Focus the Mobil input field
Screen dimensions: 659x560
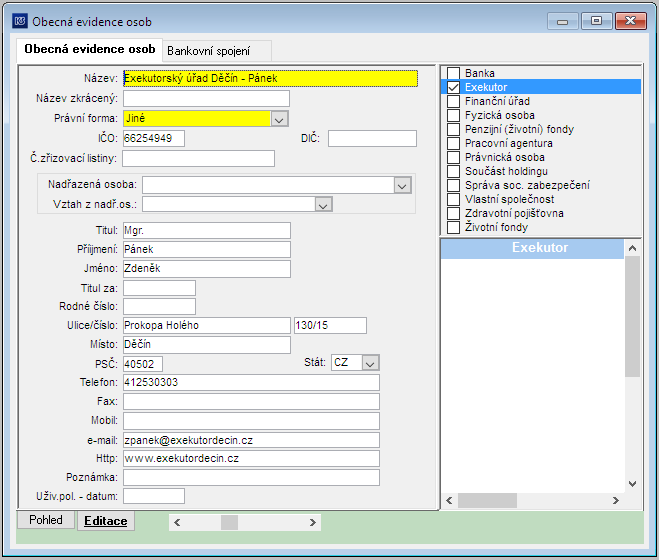click(251, 421)
